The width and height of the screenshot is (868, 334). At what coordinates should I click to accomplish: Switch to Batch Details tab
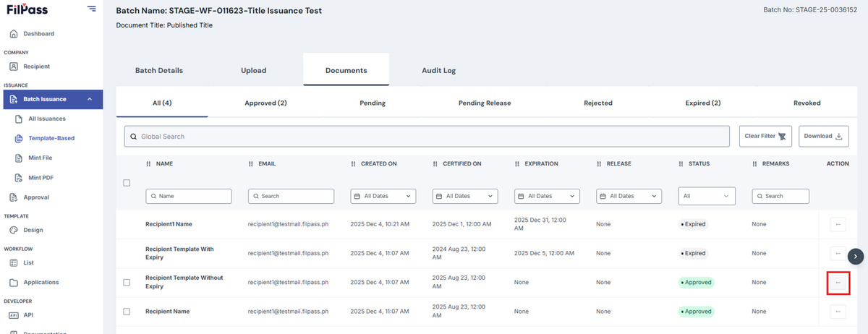[x=159, y=70]
